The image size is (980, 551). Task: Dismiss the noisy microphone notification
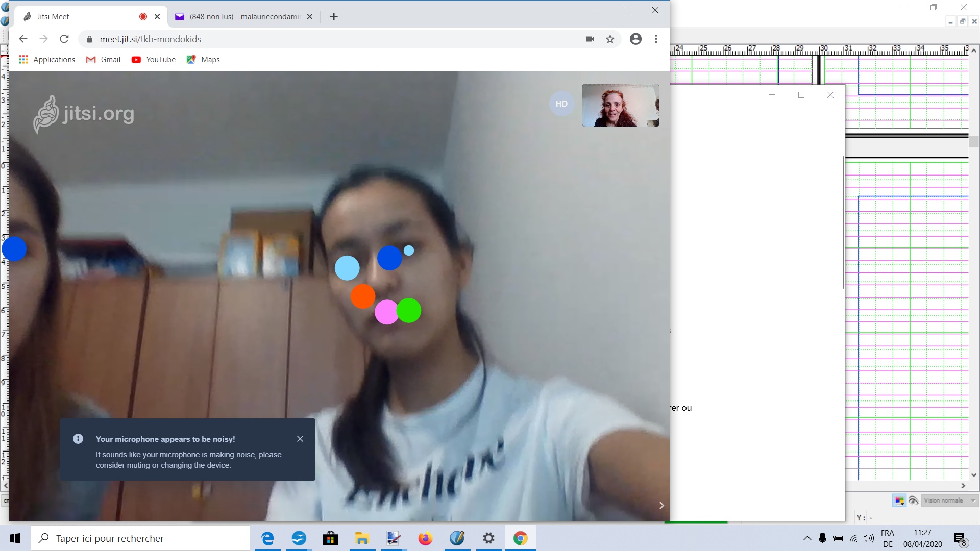[300, 439]
